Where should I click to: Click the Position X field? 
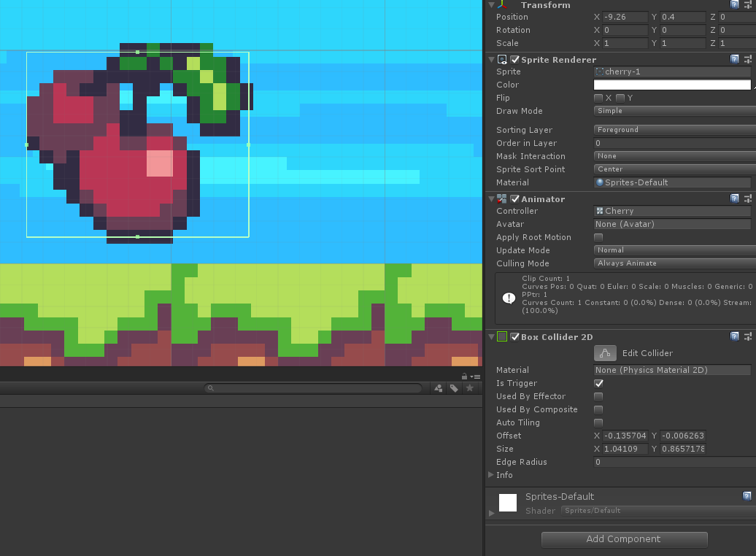click(x=625, y=17)
